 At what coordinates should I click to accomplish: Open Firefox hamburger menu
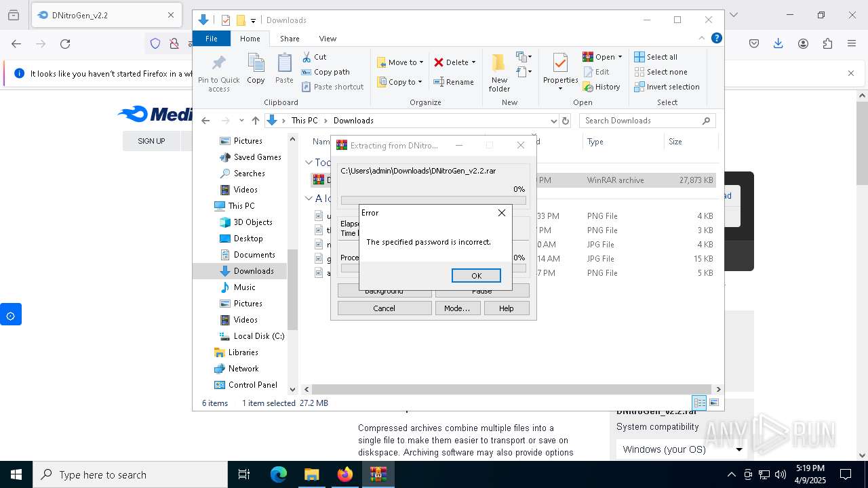click(x=852, y=44)
